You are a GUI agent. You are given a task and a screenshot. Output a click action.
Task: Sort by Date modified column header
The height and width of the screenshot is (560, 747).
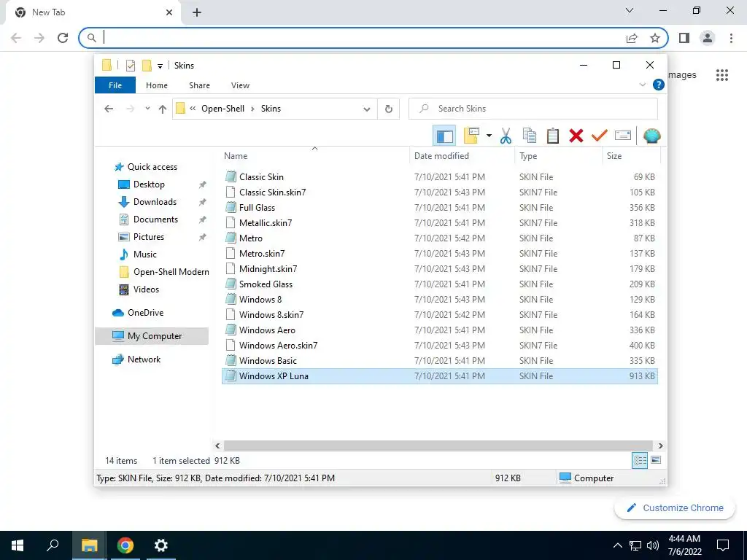[x=462, y=156]
